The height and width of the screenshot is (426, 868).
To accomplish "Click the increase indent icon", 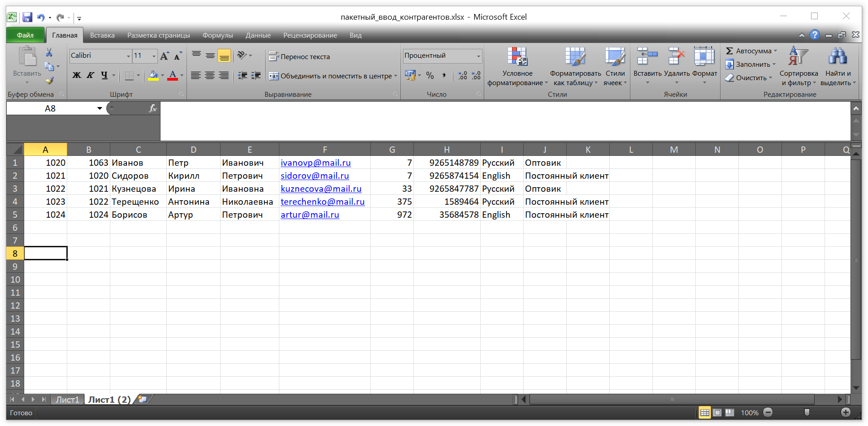I will click(x=256, y=76).
